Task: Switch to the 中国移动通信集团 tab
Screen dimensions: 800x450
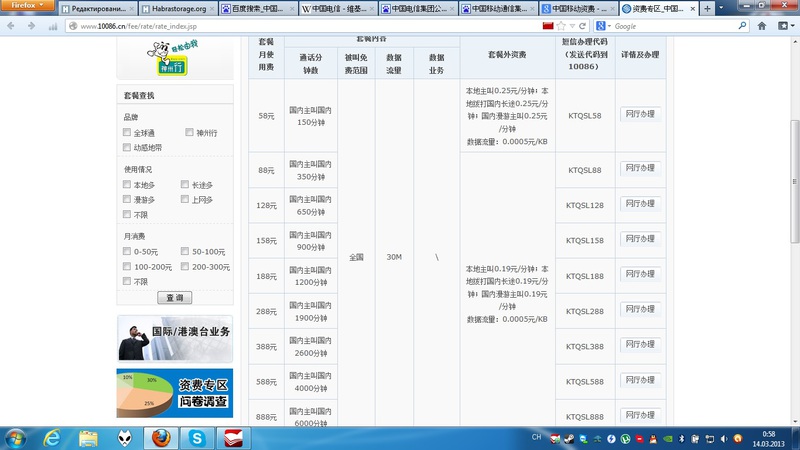Action: coord(498,9)
